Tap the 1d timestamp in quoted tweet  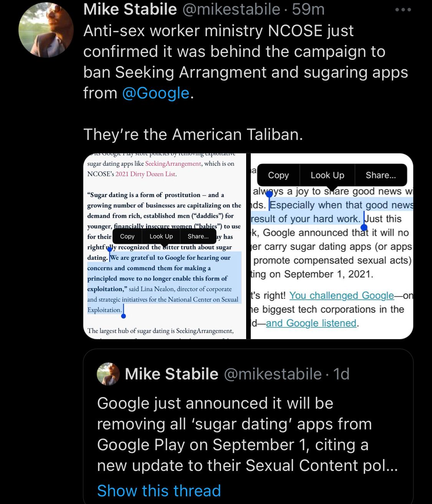tap(341, 374)
